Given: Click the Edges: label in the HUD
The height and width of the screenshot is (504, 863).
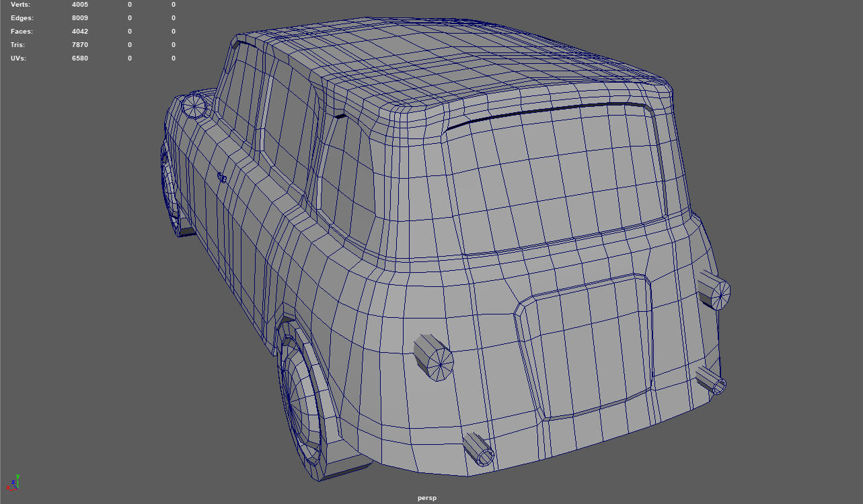Looking at the screenshot, I should tap(22, 18).
